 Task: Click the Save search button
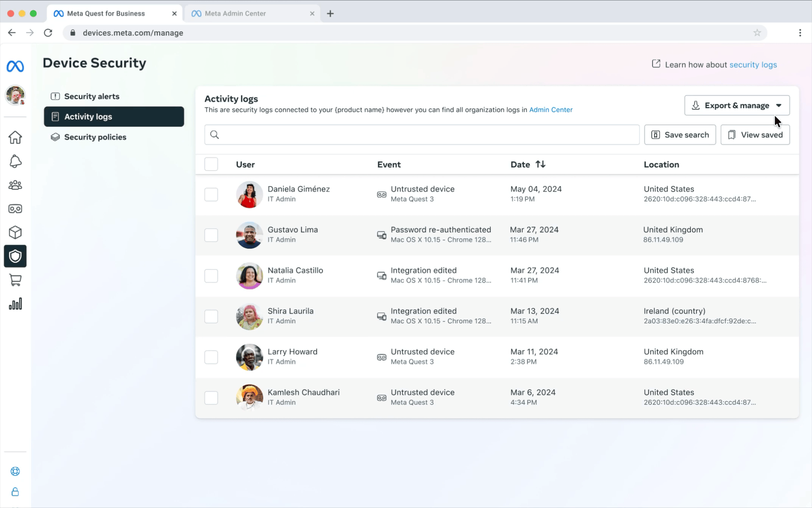pyautogui.click(x=680, y=135)
